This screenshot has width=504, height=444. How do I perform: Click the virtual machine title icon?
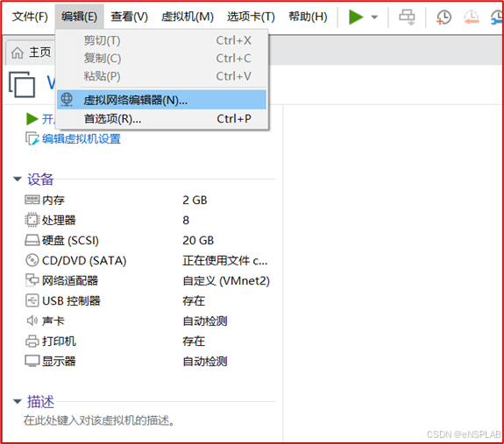[x=22, y=84]
